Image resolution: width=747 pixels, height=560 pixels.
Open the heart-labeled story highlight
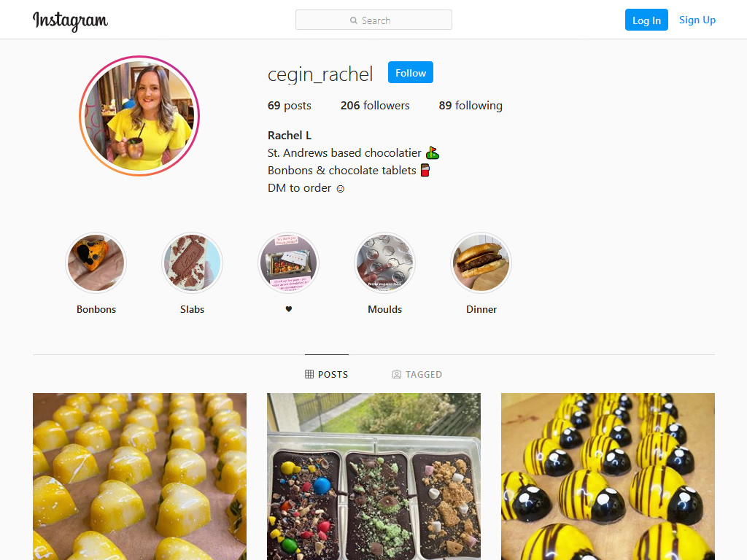point(288,262)
